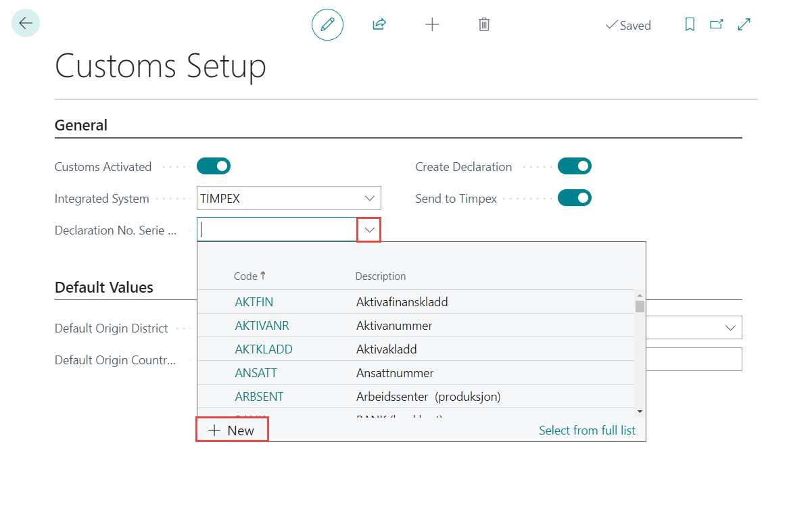Open page in new window icon
Screen dimensions: 812x515
click(x=717, y=25)
